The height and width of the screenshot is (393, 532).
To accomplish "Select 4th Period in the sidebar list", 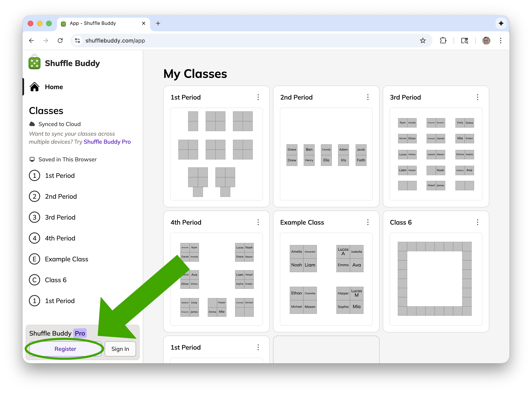I will coord(60,238).
